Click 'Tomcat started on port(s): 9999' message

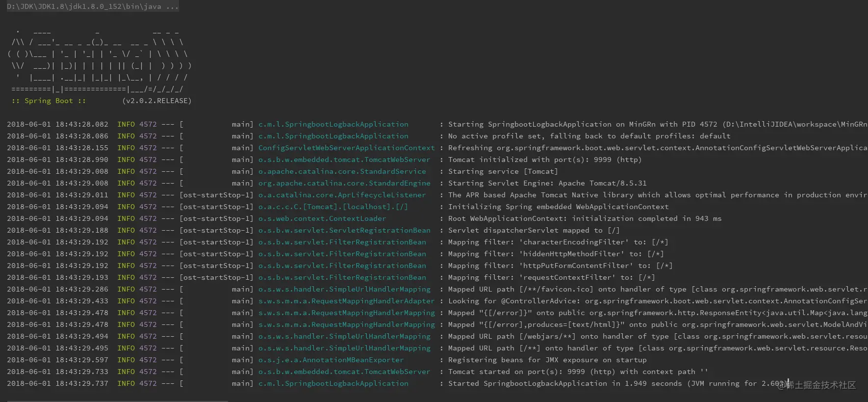pos(578,372)
